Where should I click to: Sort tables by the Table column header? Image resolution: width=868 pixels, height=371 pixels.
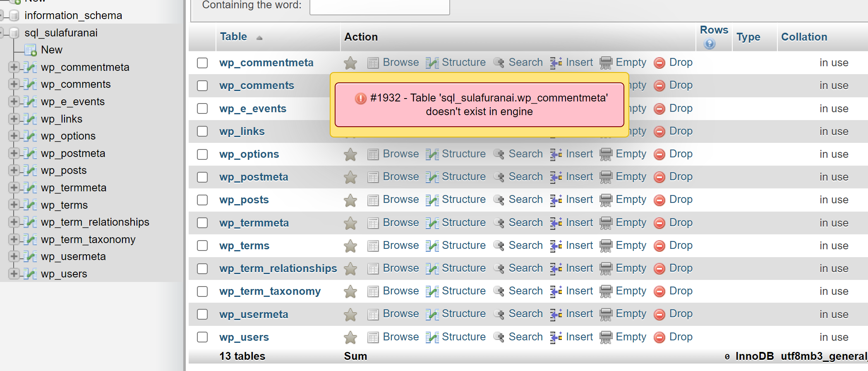[233, 37]
